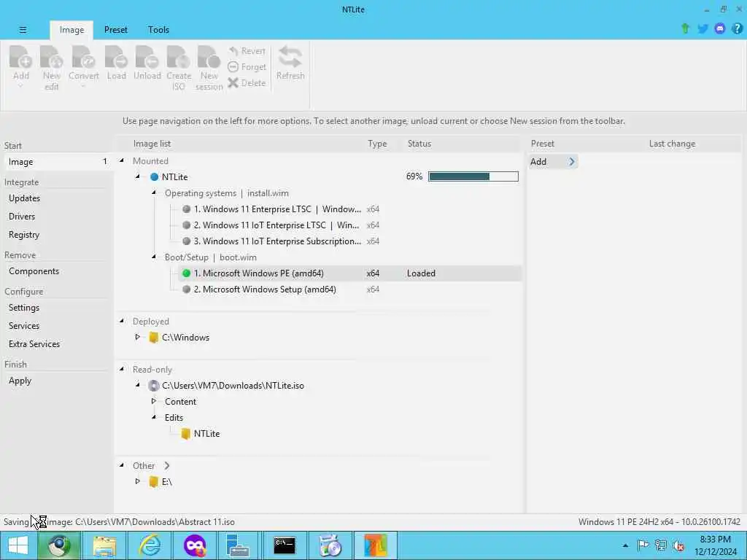
Task: Click the Type column header
Action: [377, 144]
